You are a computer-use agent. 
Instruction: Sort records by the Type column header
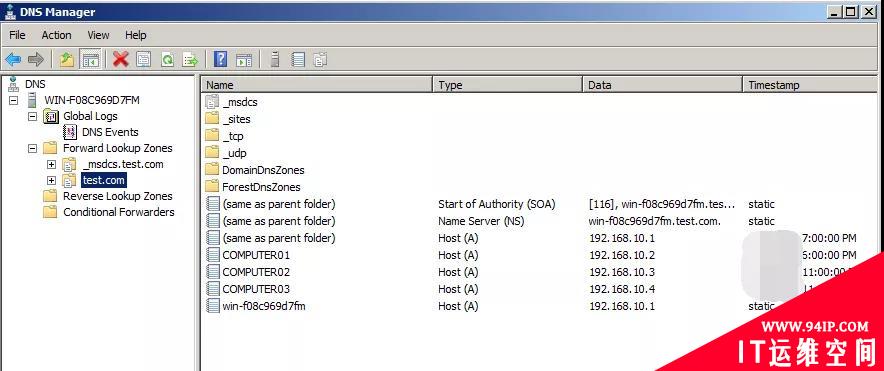click(507, 85)
